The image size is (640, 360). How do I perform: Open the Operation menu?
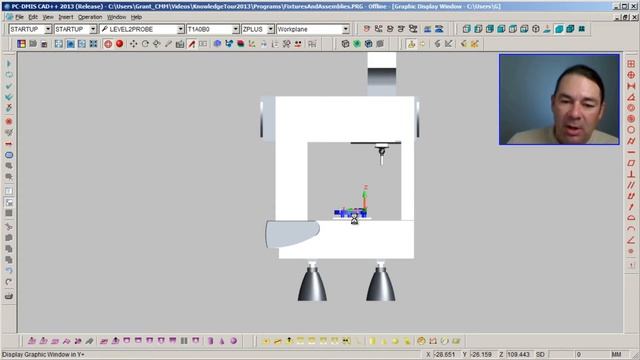tap(90, 17)
